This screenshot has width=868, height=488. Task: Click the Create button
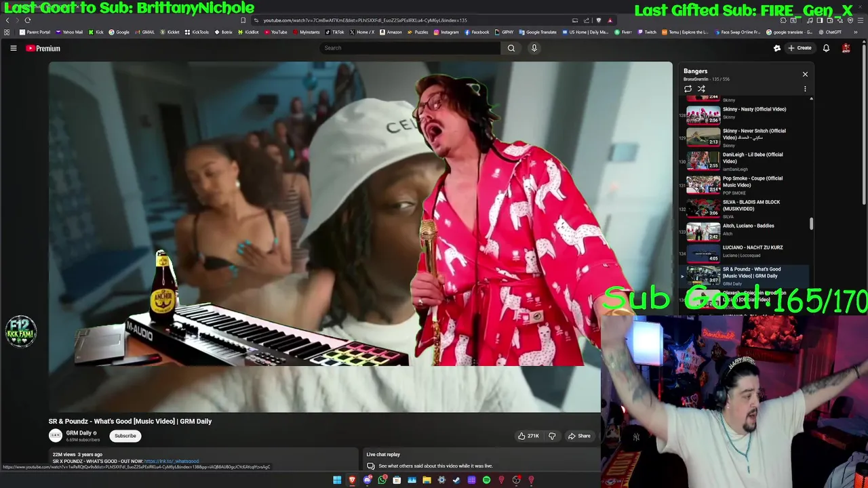[800, 48]
